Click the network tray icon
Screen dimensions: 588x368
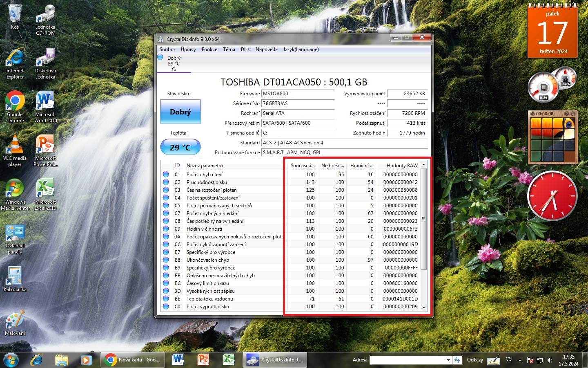coord(540,360)
